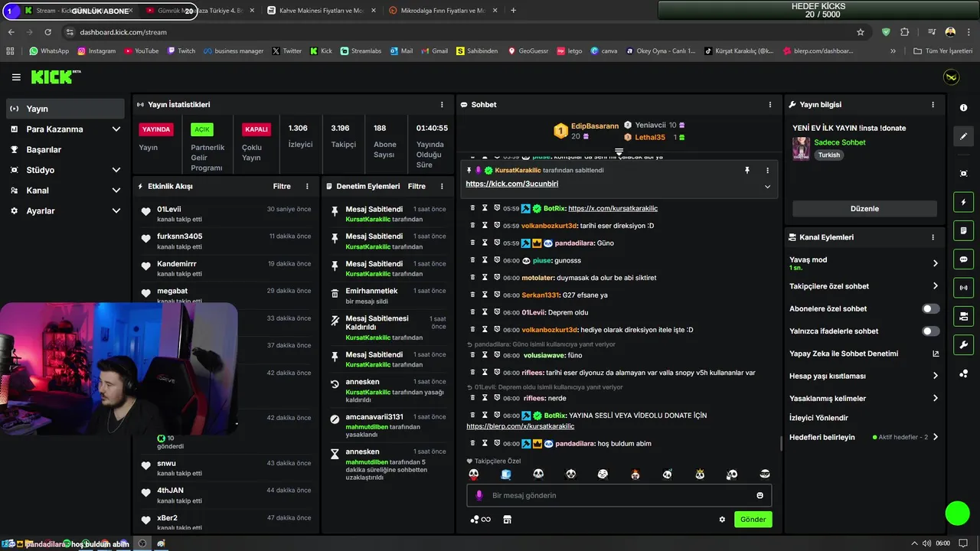Viewport: 980px width, 551px height.
Task: Open Yapay Zeka ile Sohbet Denetimi external link
Action: [x=935, y=354]
